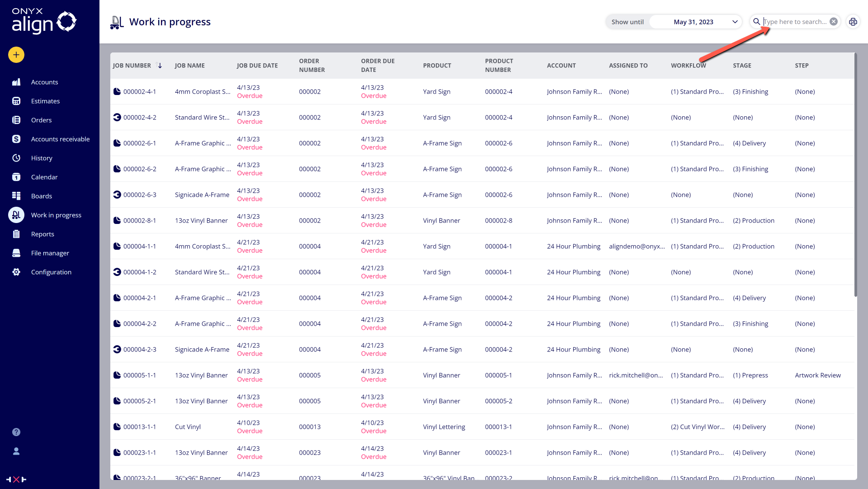Click the File manager icon
The width and height of the screenshot is (868, 489).
[x=16, y=253]
